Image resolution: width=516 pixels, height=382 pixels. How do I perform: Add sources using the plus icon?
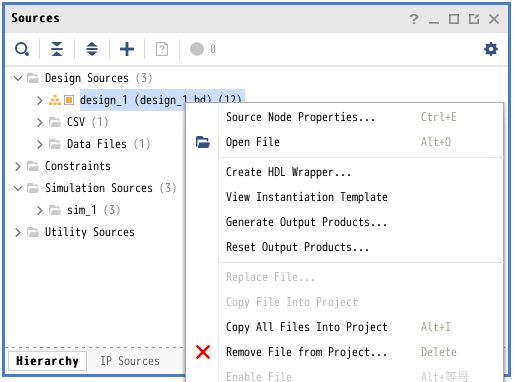(x=127, y=49)
